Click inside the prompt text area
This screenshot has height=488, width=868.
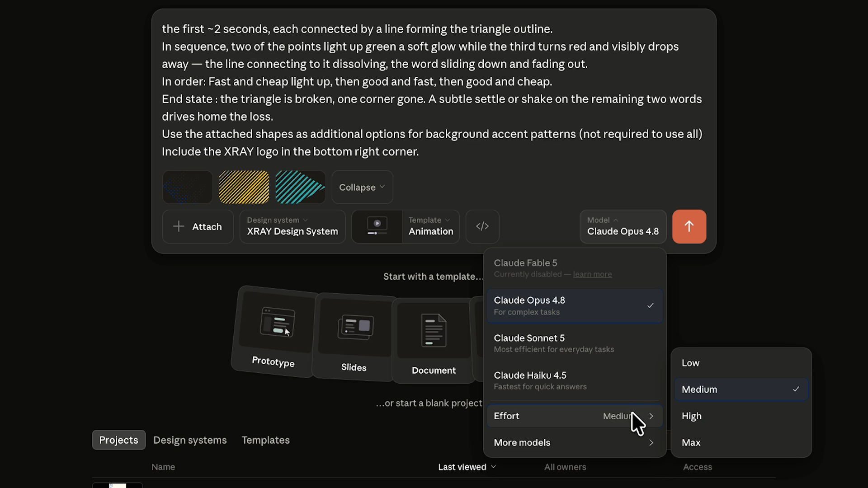(x=433, y=90)
